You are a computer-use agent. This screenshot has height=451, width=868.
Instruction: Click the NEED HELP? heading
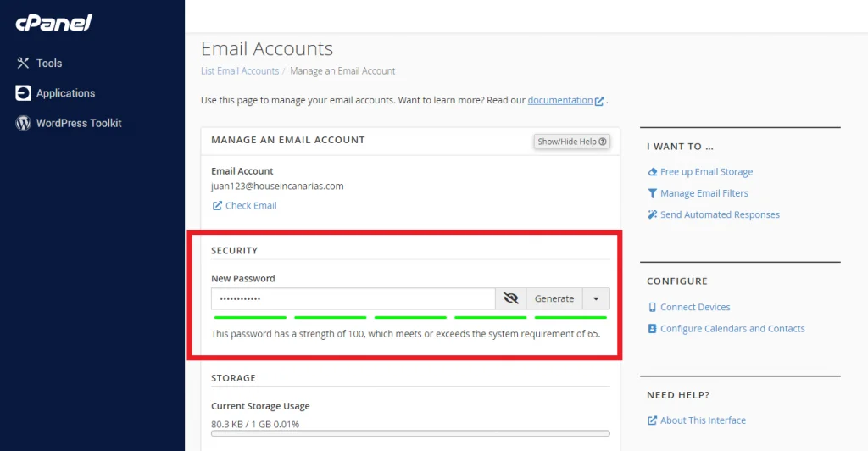point(678,395)
